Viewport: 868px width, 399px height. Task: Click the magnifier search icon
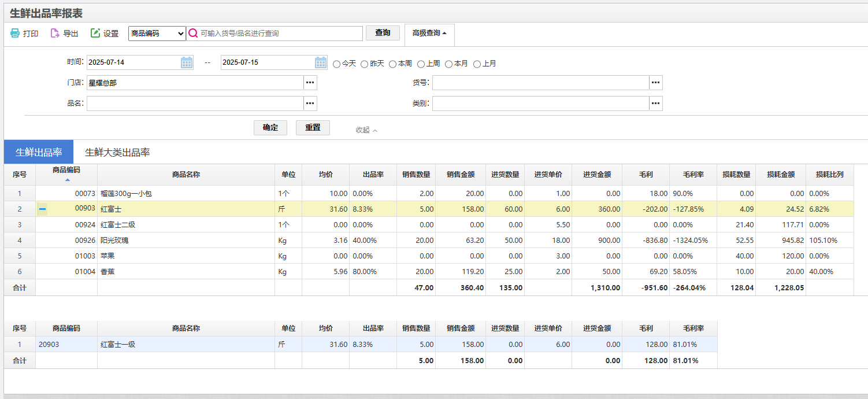click(x=193, y=34)
